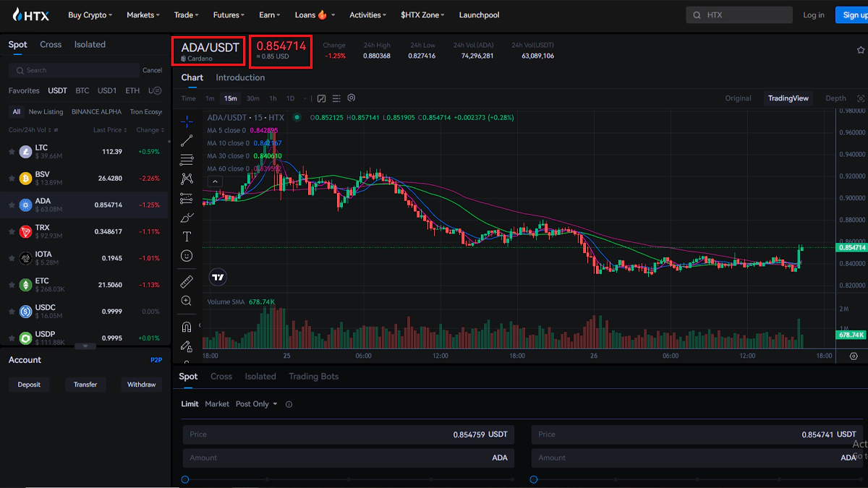Open the Trading Bots tab
Screen dimensions: 868x488
coord(313,376)
